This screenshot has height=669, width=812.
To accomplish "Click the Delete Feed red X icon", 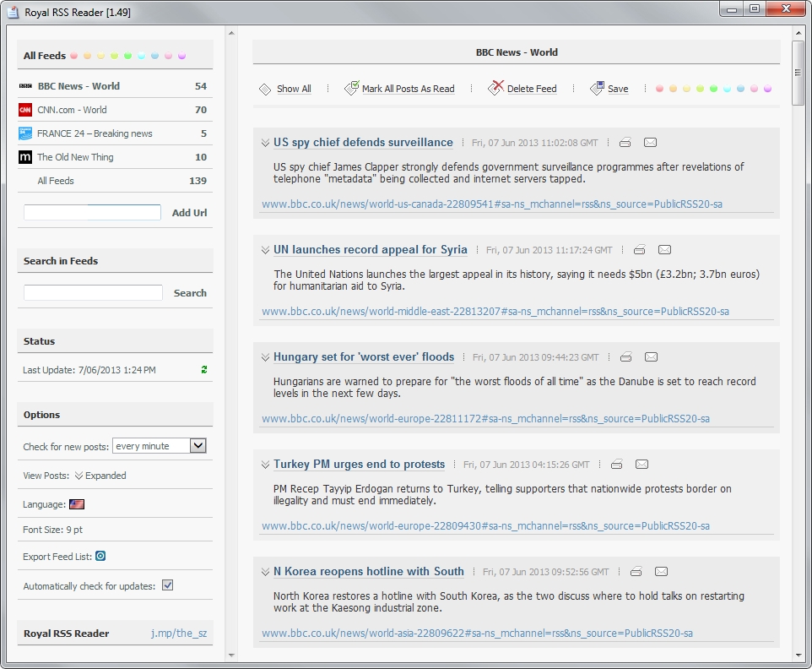I will pyautogui.click(x=495, y=88).
